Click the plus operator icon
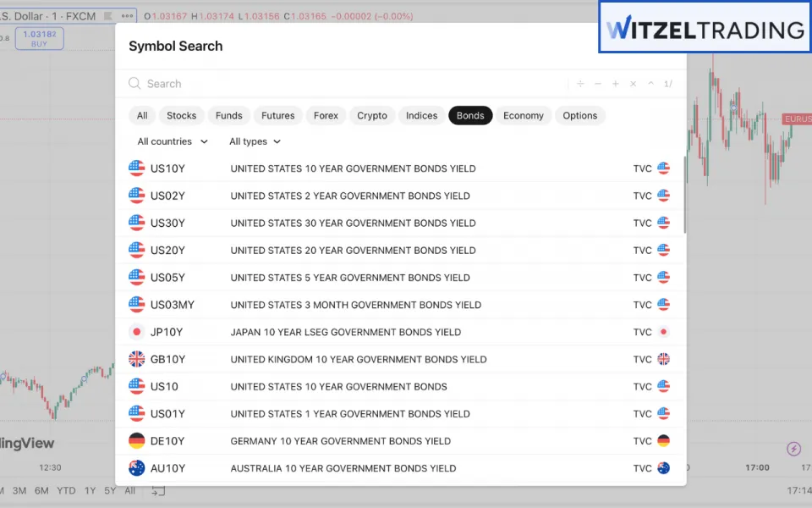The height and width of the screenshot is (508, 812). pyautogui.click(x=616, y=84)
